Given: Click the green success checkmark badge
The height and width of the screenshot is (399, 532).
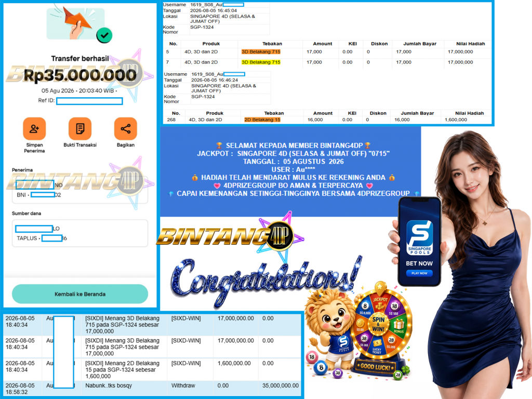Looking at the screenshot, I should click(104, 35).
